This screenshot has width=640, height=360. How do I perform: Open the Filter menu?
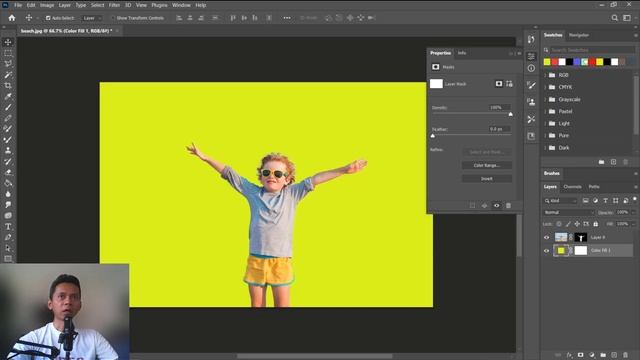coord(114,5)
